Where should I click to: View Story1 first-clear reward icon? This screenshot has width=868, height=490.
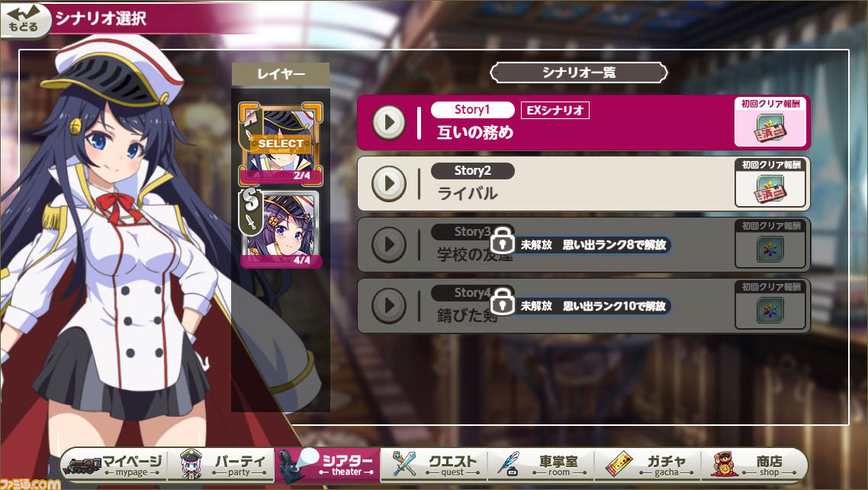(770, 127)
